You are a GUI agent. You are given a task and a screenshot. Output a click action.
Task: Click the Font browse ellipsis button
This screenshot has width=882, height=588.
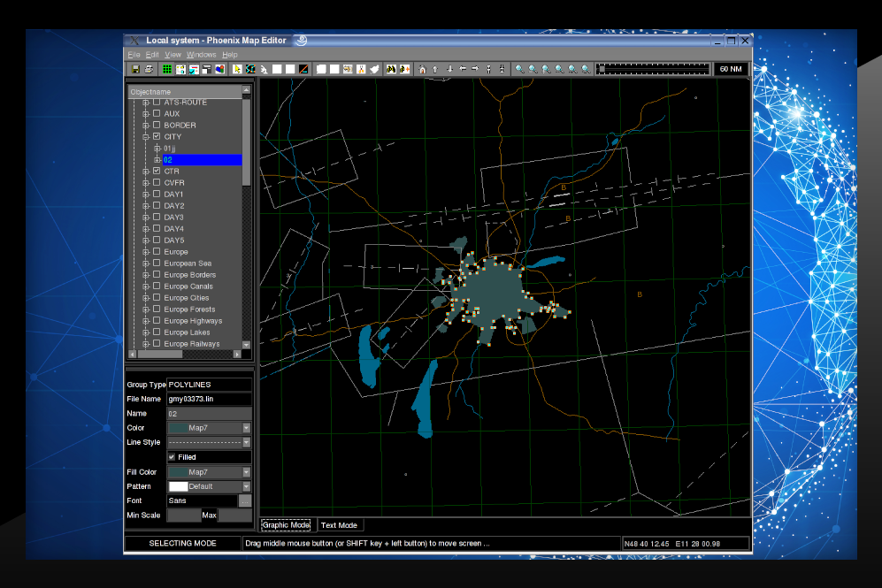[245, 500]
